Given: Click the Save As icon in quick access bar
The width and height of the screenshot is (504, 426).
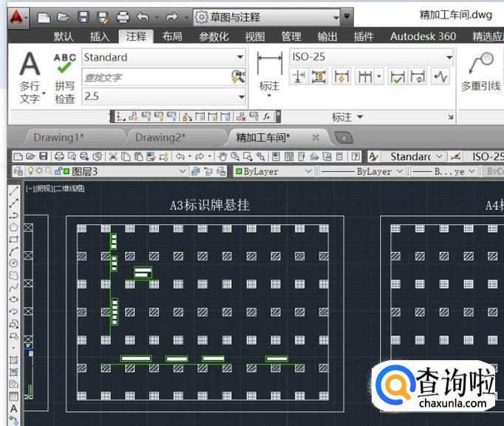Looking at the screenshot, I should point(103,17).
